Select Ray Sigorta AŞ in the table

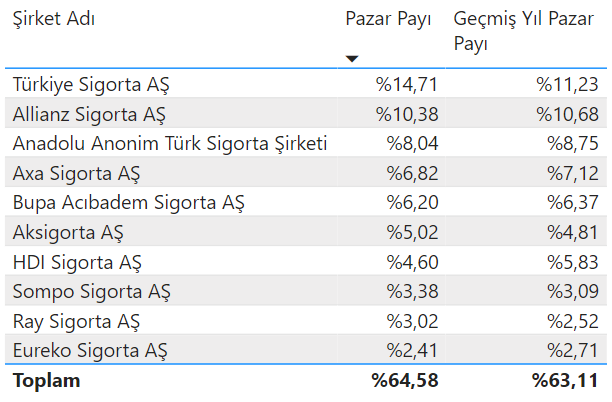tap(77, 322)
